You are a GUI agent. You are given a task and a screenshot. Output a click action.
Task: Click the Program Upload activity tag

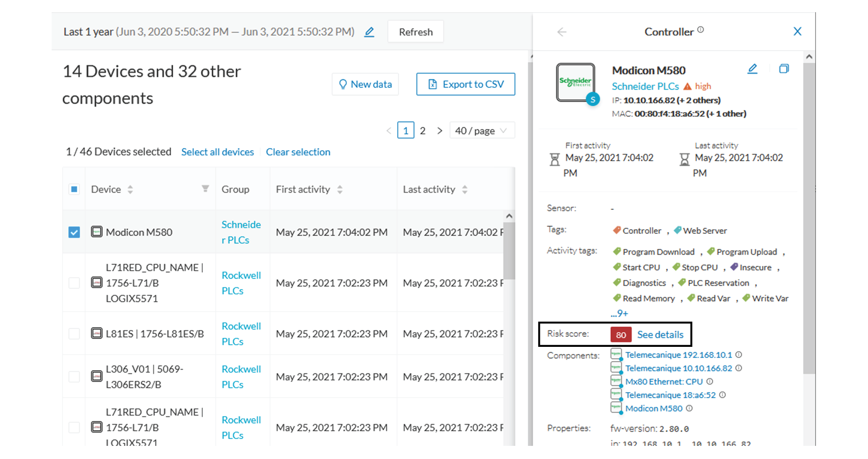coord(742,252)
